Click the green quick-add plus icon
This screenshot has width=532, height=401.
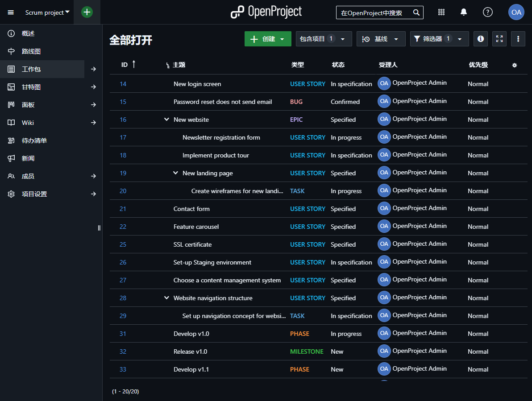[x=87, y=12]
